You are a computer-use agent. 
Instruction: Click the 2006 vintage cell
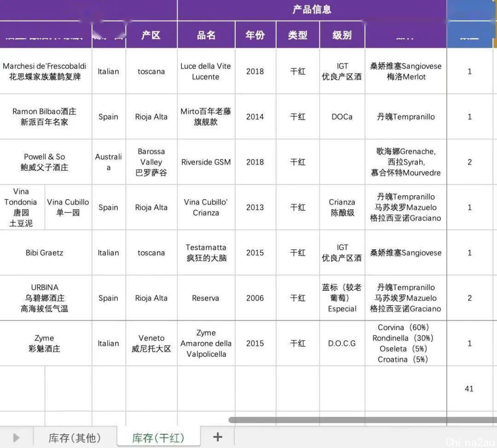pyautogui.click(x=255, y=298)
